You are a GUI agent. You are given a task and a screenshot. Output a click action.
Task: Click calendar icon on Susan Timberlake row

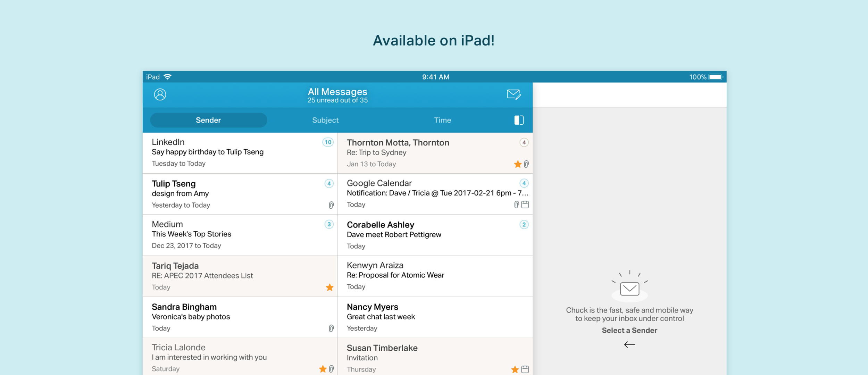click(525, 369)
